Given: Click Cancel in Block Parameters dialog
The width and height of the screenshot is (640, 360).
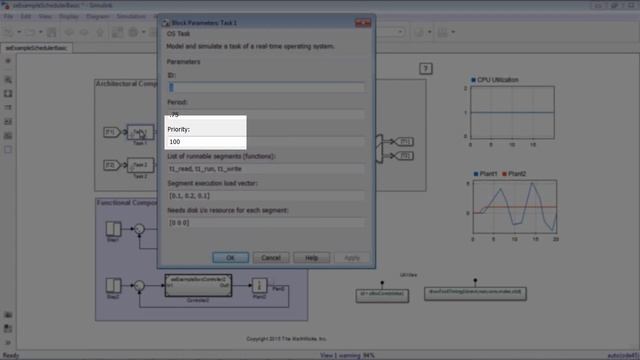Looking at the screenshot, I should (271, 258).
